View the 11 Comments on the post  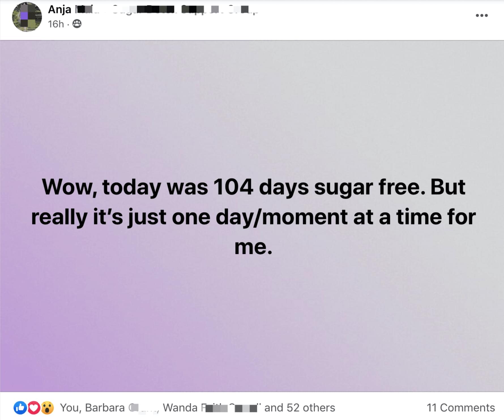point(460,408)
